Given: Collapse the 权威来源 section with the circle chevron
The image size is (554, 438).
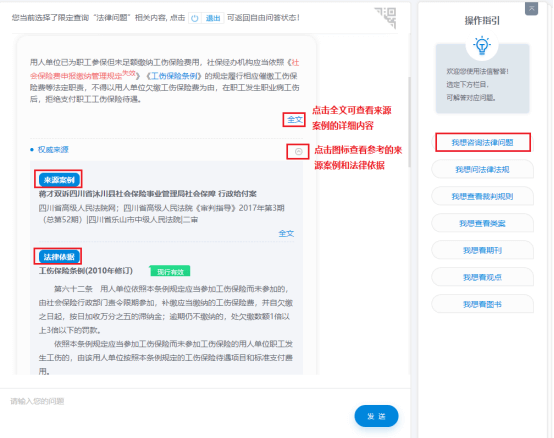Looking at the screenshot, I should tap(299, 152).
